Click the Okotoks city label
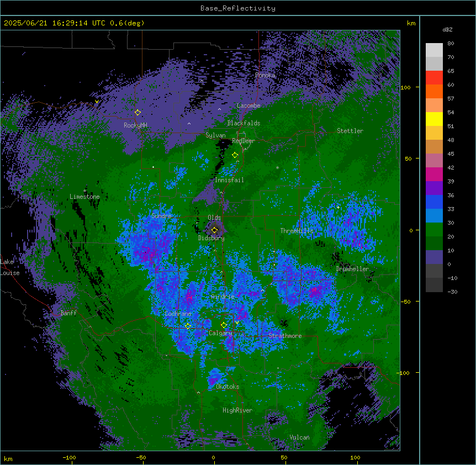Image resolution: width=476 pixels, height=465 pixels. coord(228,387)
